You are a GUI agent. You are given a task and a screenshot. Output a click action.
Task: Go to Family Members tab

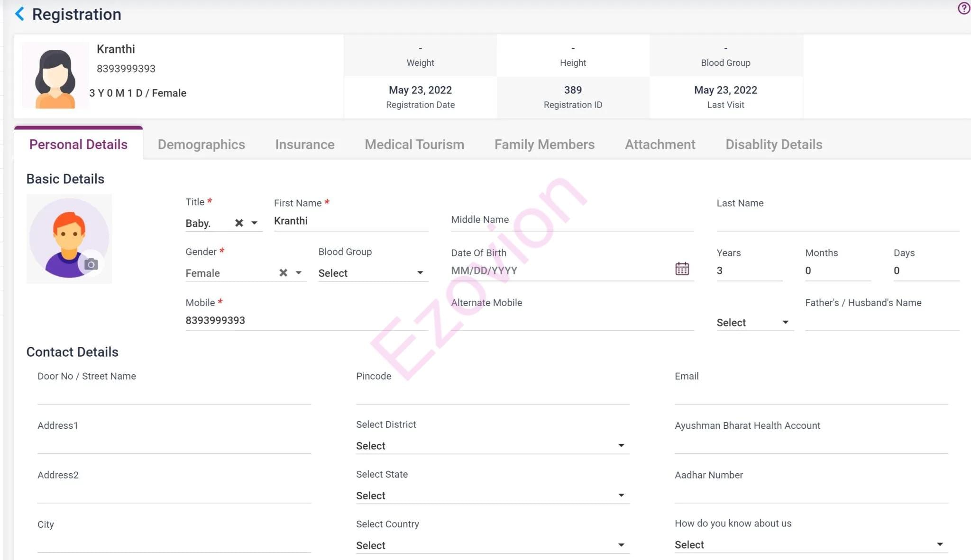click(x=544, y=145)
